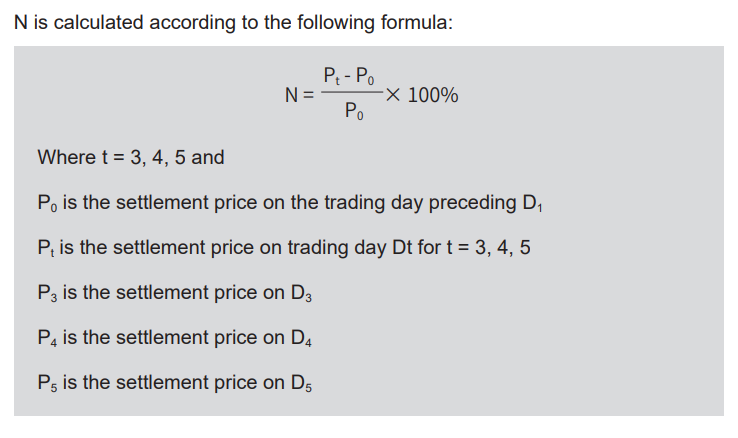
Task: Select the formula numerator "Pt - P0"
Action: point(349,77)
